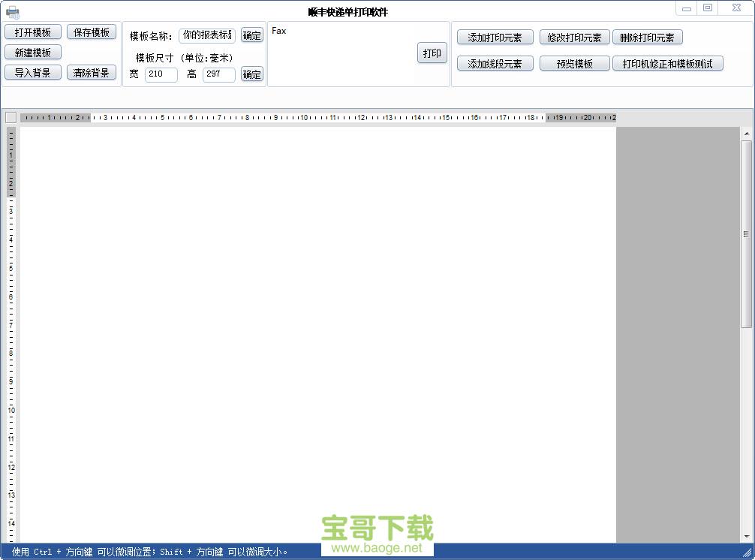Import a background with 导入背景
Image resolution: width=755 pixels, height=560 pixels.
(33, 72)
